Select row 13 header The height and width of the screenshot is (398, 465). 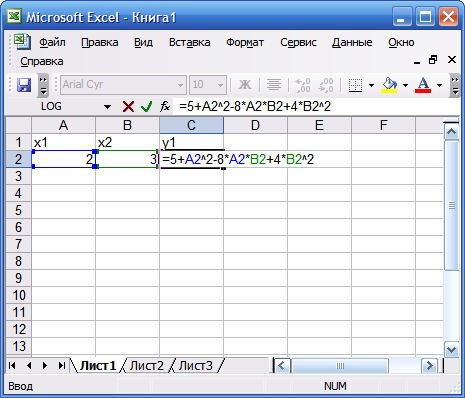[19, 346]
